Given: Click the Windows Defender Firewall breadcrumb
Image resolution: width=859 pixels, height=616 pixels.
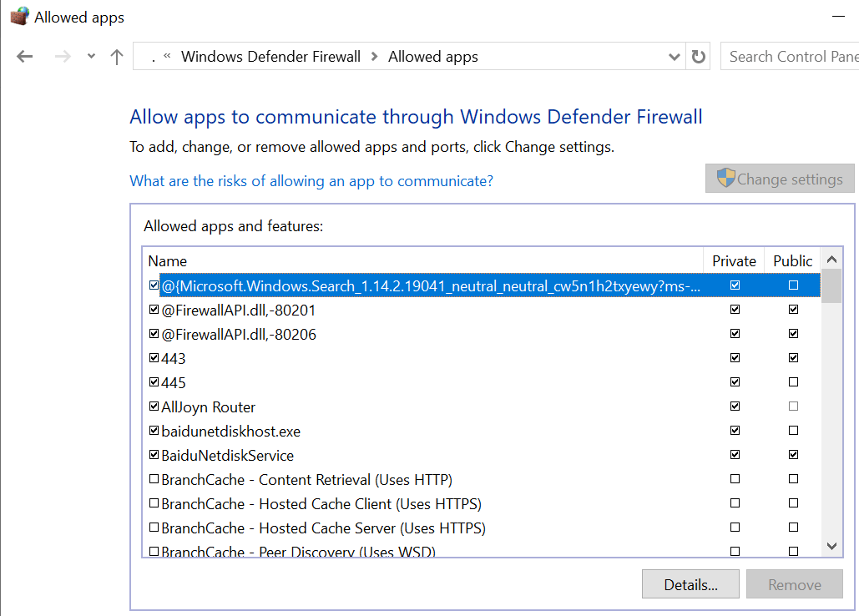Looking at the screenshot, I should [x=270, y=57].
